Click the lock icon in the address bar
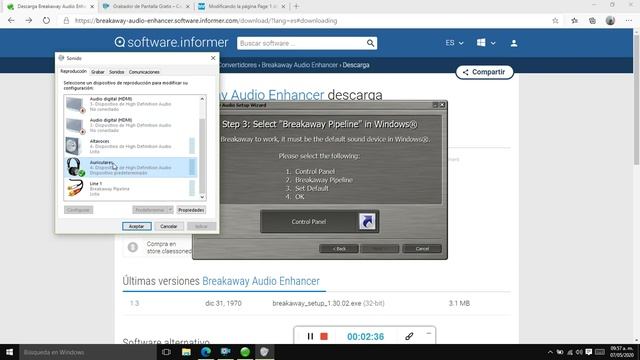The height and width of the screenshot is (360, 640). 66,20
